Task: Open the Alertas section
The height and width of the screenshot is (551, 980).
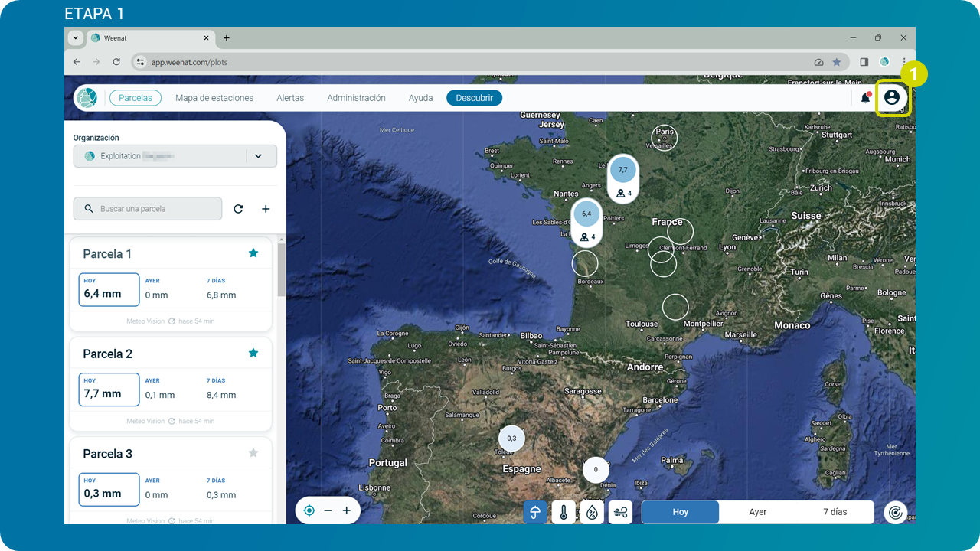Action: coord(290,98)
